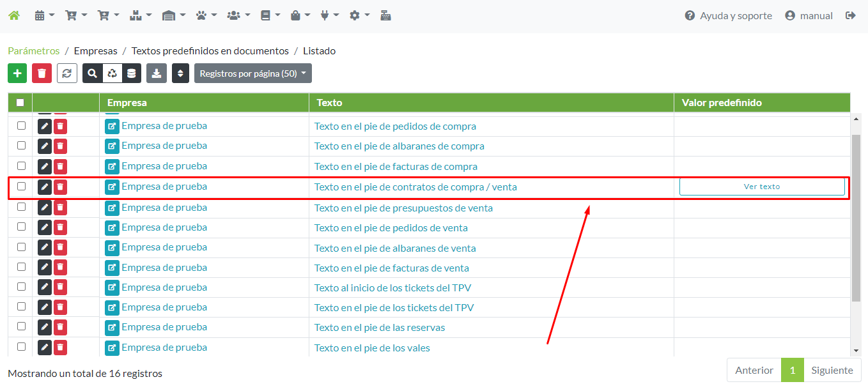
Task: Refresh the list with the reload icon
Action: pos(67,73)
